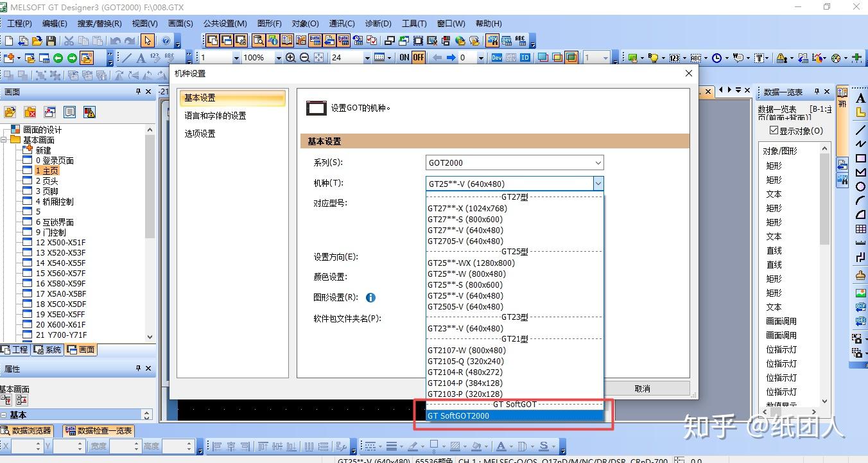Viewport: 868px width, 463px height.
Task: Select the Text tool in the right toolbar
Action: coord(860,98)
